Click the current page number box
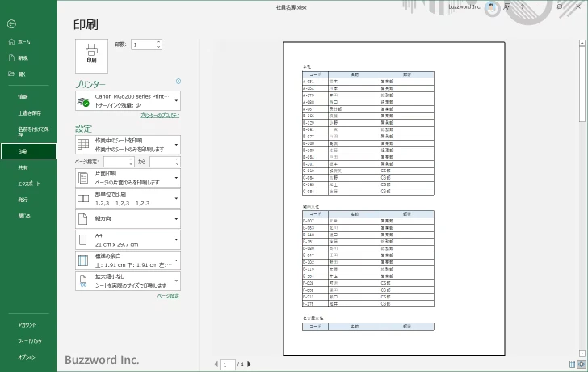588x372 pixels. (x=228, y=365)
